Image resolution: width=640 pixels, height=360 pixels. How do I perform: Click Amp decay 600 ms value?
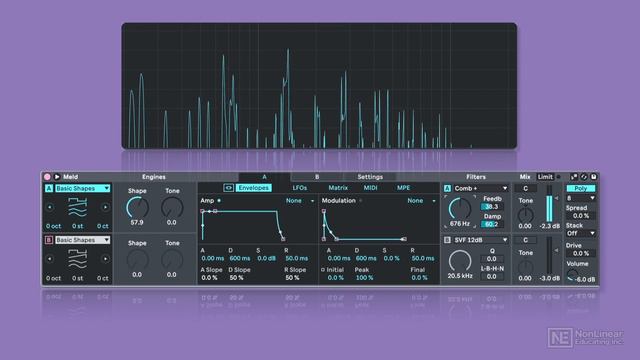pos(240,258)
